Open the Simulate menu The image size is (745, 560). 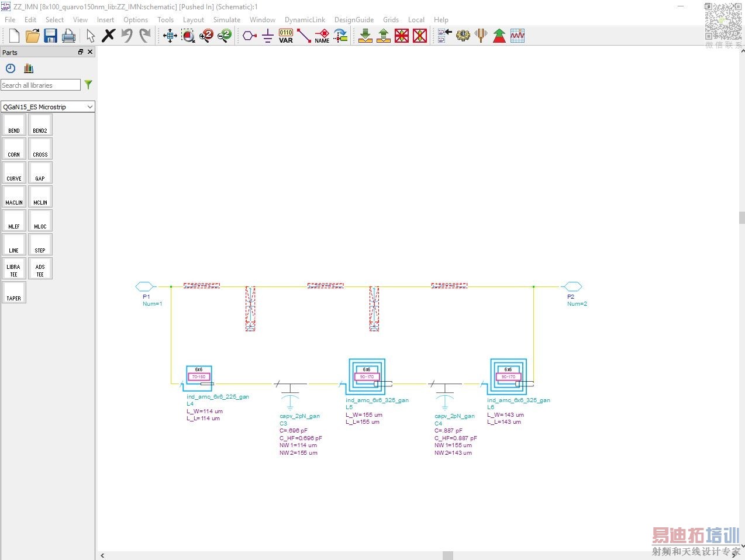tap(227, 19)
